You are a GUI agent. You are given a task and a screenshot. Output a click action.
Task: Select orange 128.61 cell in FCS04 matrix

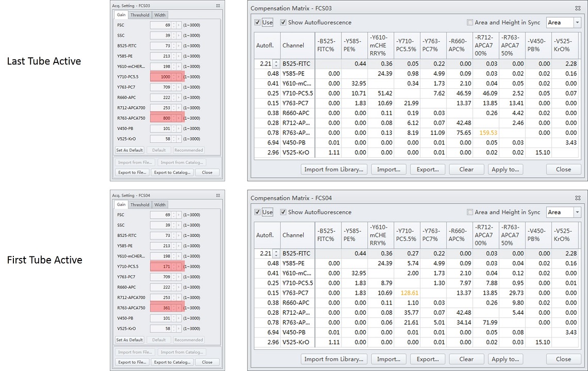coord(407,293)
